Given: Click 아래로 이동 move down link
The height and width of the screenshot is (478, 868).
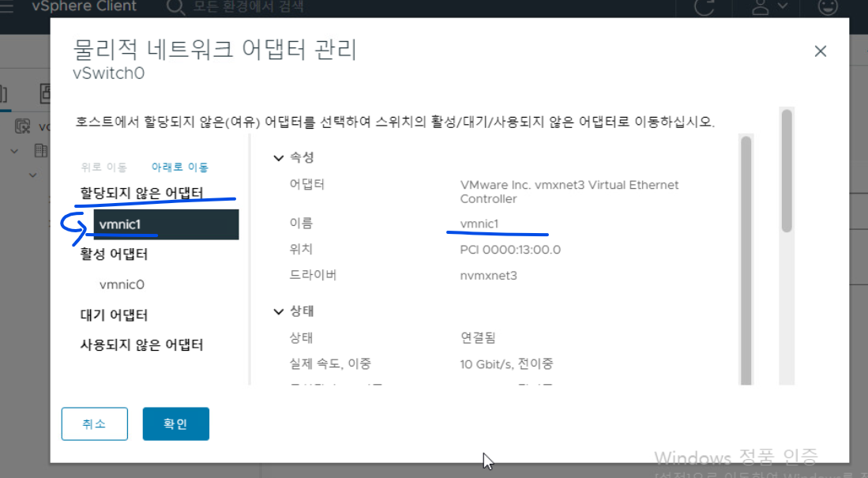Looking at the screenshot, I should click(x=180, y=167).
